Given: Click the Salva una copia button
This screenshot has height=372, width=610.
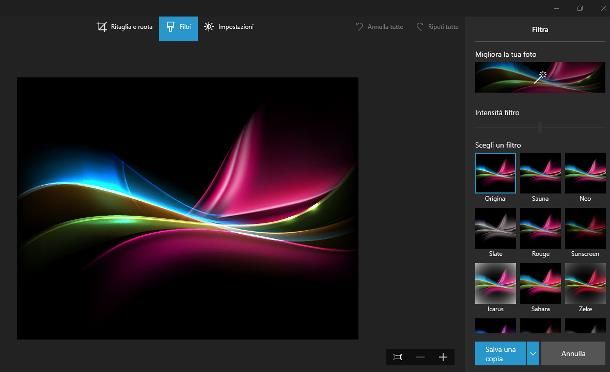Looking at the screenshot, I should click(x=500, y=353).
